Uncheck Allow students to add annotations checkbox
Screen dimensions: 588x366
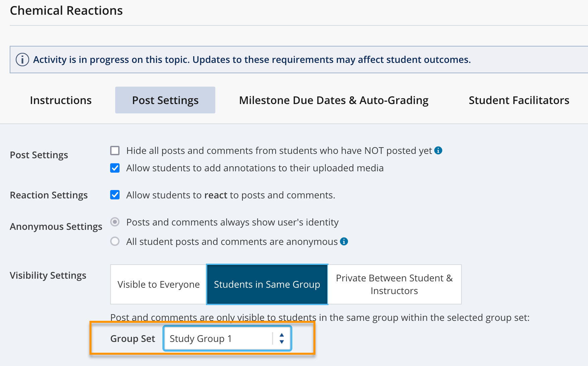(115, 168)
